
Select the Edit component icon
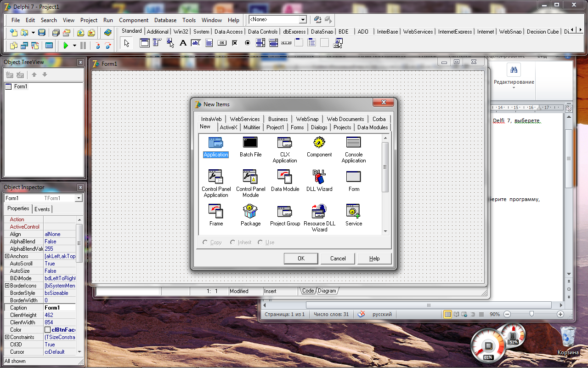196,43
